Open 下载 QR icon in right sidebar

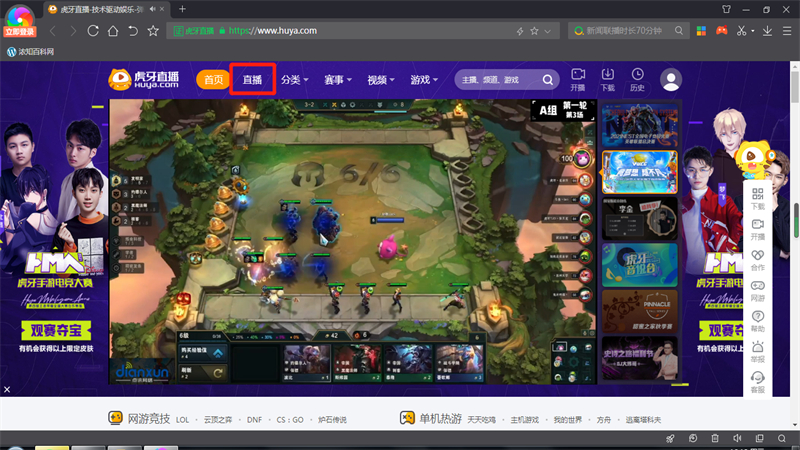[x=758, y=198]
